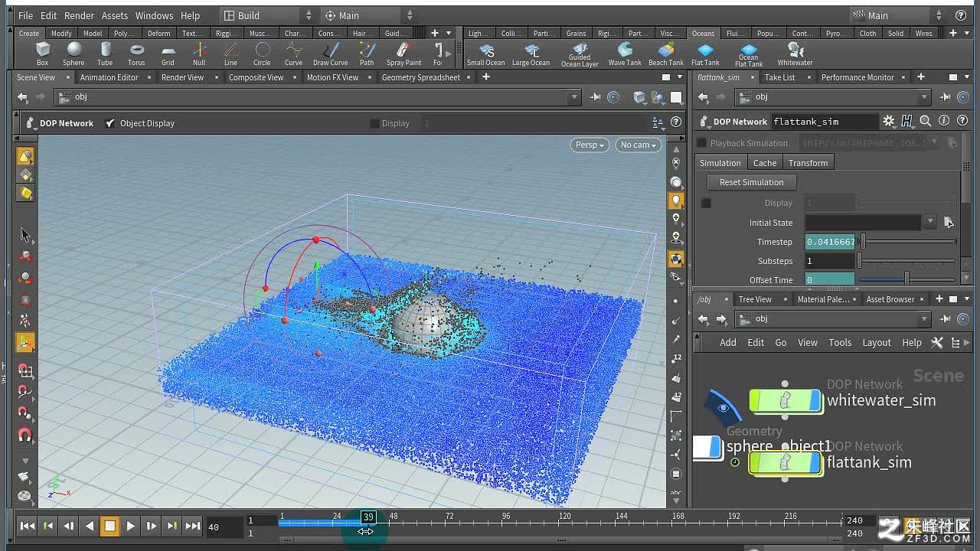Create a Flat Tank
Viewport: 980px width, 551px height.
click(x=705, y=54)
